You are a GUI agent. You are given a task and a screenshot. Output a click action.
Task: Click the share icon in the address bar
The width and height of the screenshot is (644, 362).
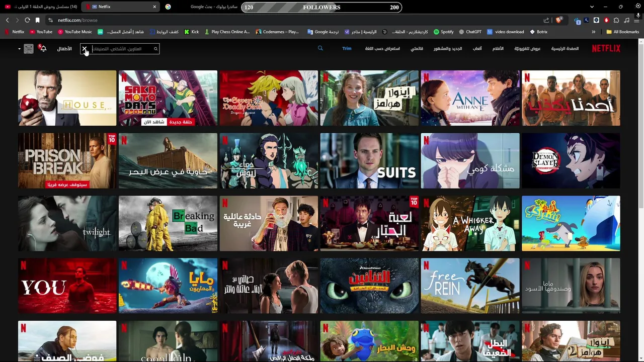[546, 20]
